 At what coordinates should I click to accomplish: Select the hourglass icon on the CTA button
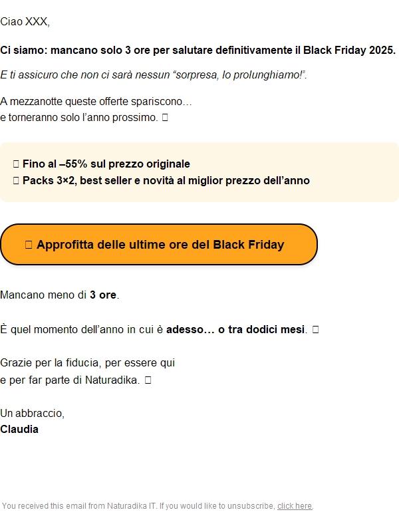28,245
